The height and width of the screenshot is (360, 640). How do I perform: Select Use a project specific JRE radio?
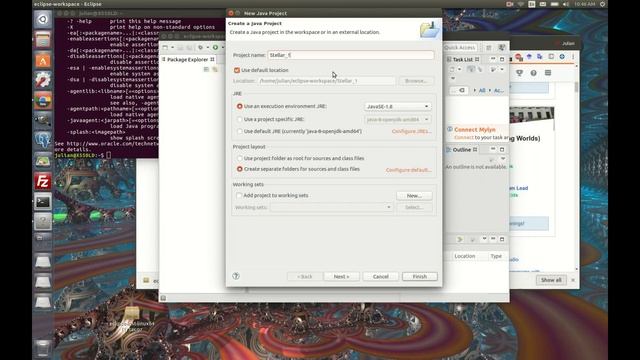[240, 119]
